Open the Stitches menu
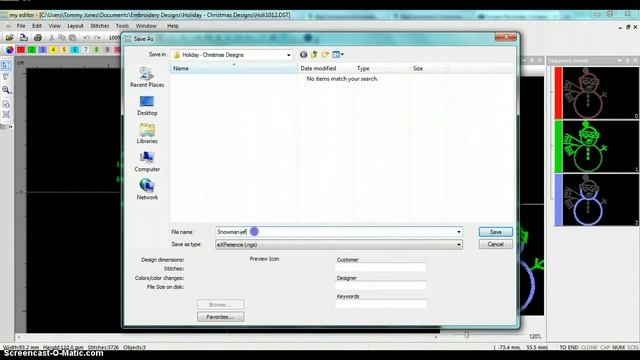This screenshot has height=360, width=640. click(100, 26)
